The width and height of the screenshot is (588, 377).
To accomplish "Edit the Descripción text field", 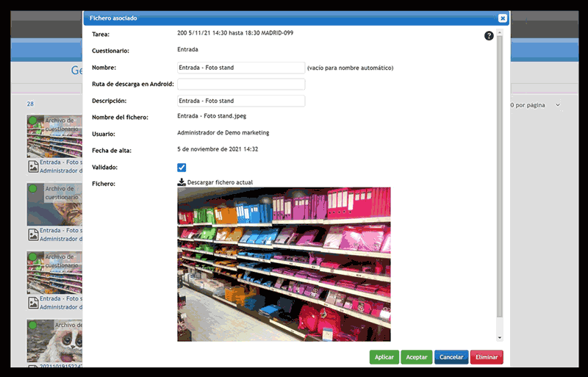I will pyautogui.click(x=241, y=101).
